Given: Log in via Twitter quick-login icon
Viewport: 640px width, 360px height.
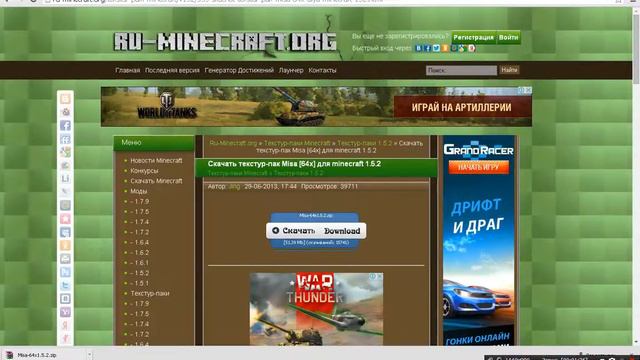Looking at the screenshot, I should (x=436, y=48).
